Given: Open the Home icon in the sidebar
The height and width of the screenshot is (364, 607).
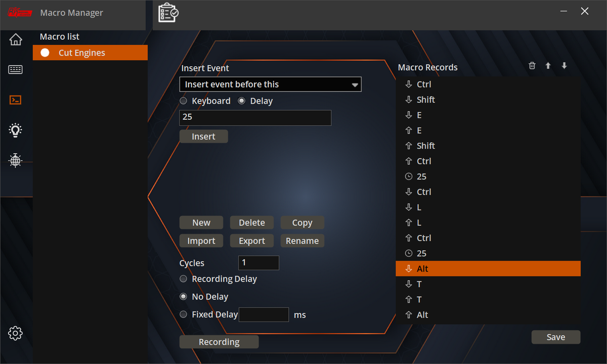Looking at the screenshot, I should pos(16,39).
